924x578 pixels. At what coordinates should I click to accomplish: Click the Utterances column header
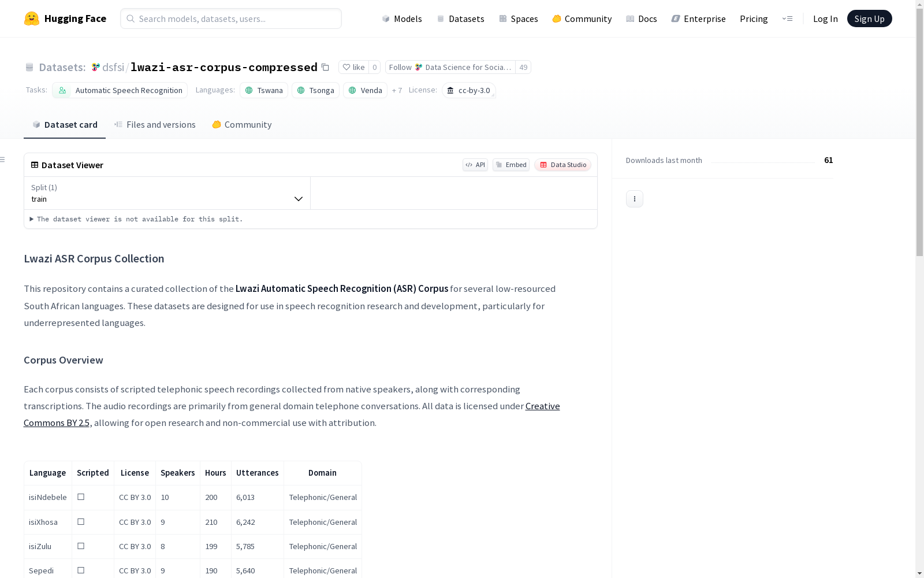point(258,473)
